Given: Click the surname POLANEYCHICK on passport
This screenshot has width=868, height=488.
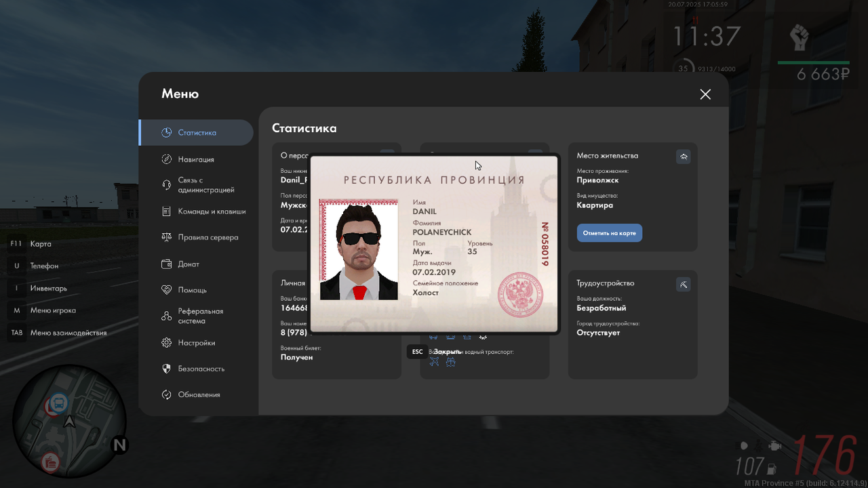Looking at the screenshot, I should 442,232.
